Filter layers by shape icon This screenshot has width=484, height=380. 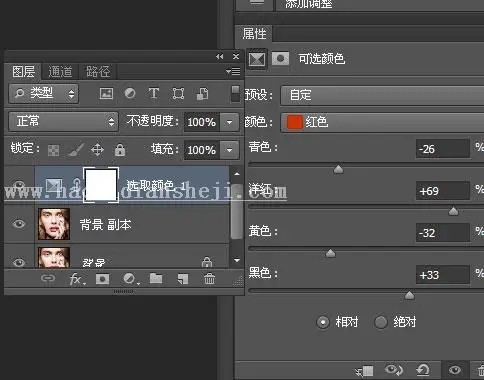click(178, 94)
